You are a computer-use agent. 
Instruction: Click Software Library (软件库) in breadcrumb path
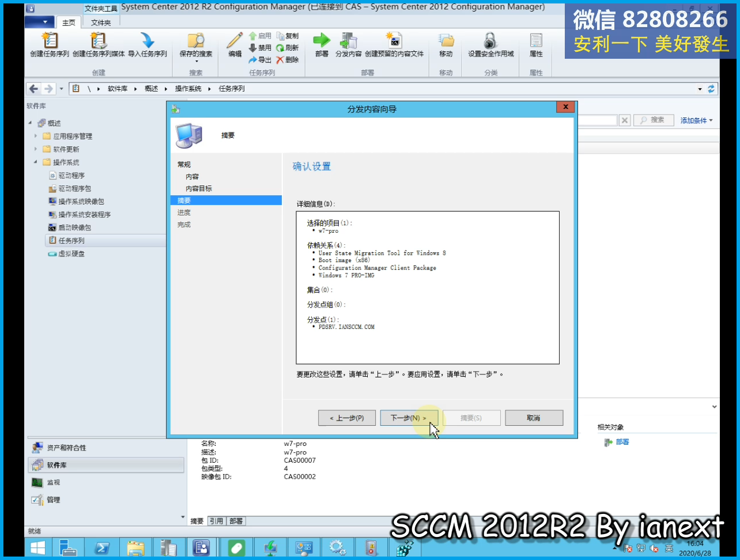(x=118, y=89)
